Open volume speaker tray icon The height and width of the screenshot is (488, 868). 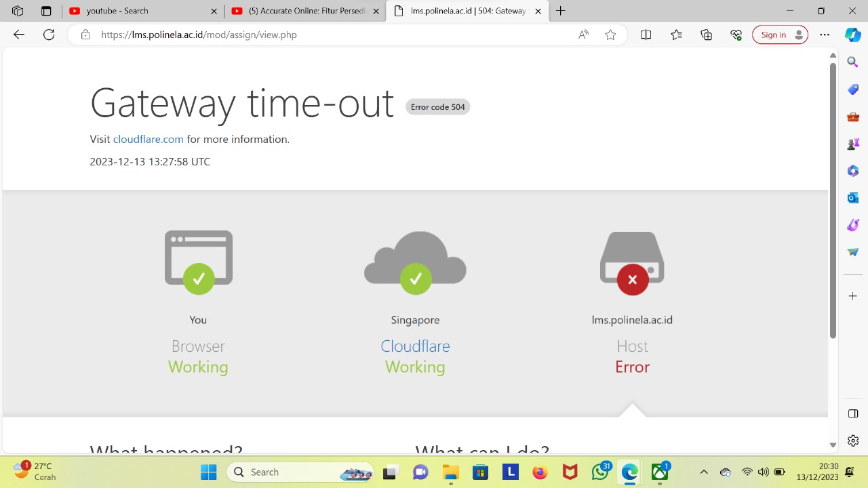[764, 472]
